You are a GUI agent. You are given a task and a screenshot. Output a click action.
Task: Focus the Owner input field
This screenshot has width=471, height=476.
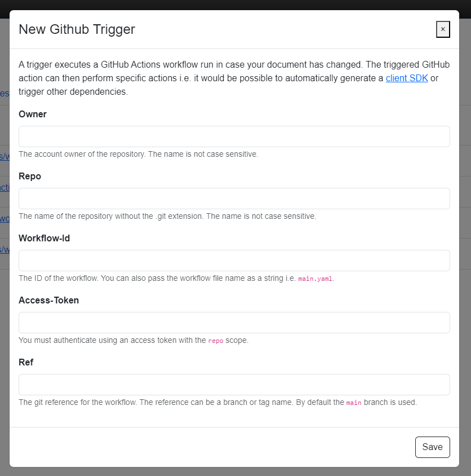coord(234,136)
